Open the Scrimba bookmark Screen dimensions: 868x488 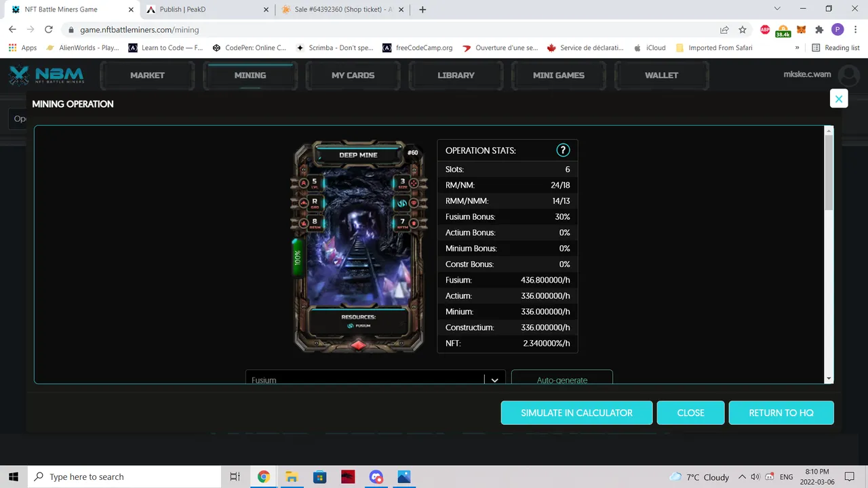pos(334,48)
